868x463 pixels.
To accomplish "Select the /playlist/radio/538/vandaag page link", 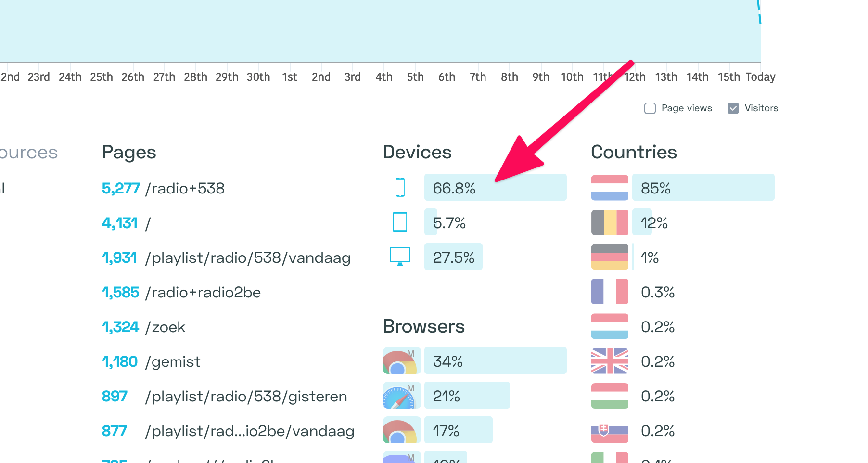I will point(248,257).
